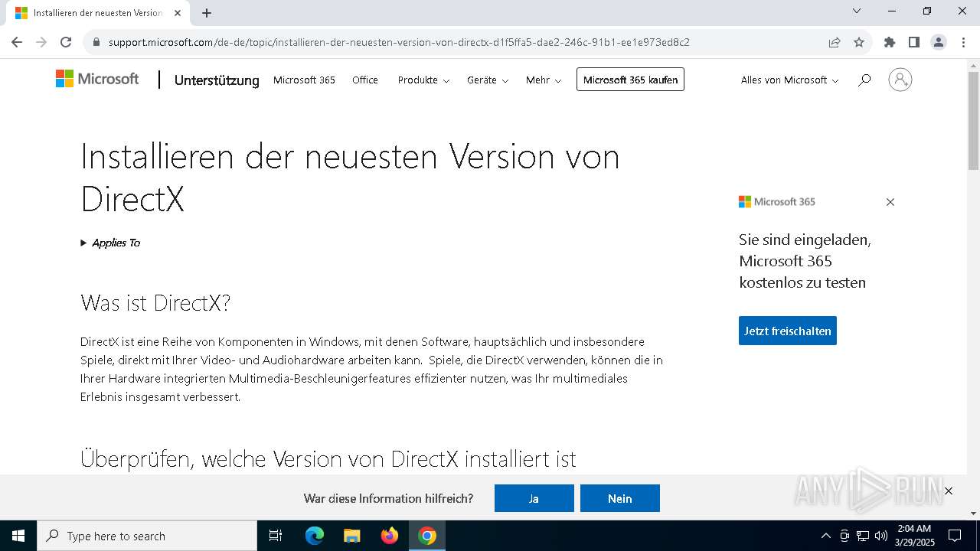Open the Microsoft account sign-in icon
980x551 pixels.
pos(900,80)
